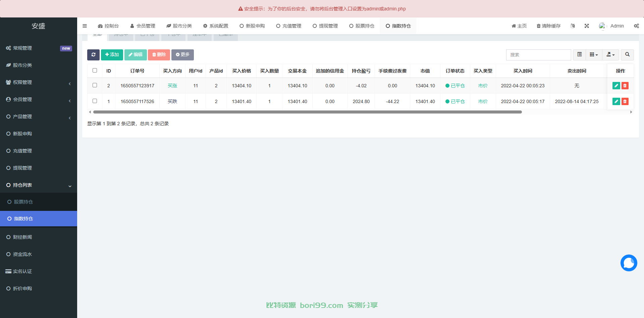This screenshot has height=318, width=644.
Task: Switch to the 股票持仓 top tab
Action: click(362, 26)
